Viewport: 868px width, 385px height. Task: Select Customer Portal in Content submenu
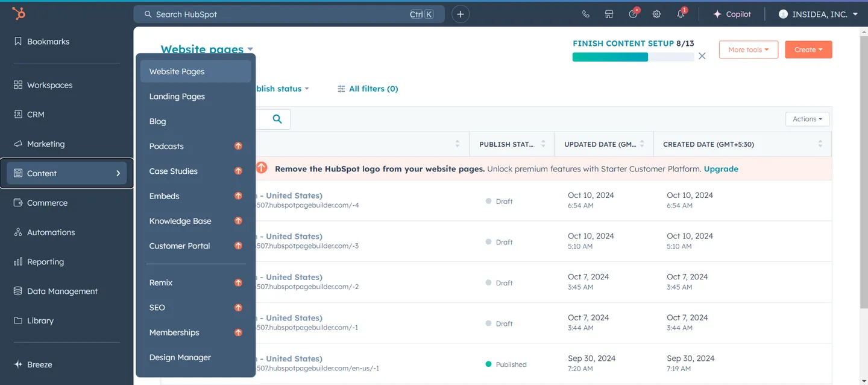180,246
